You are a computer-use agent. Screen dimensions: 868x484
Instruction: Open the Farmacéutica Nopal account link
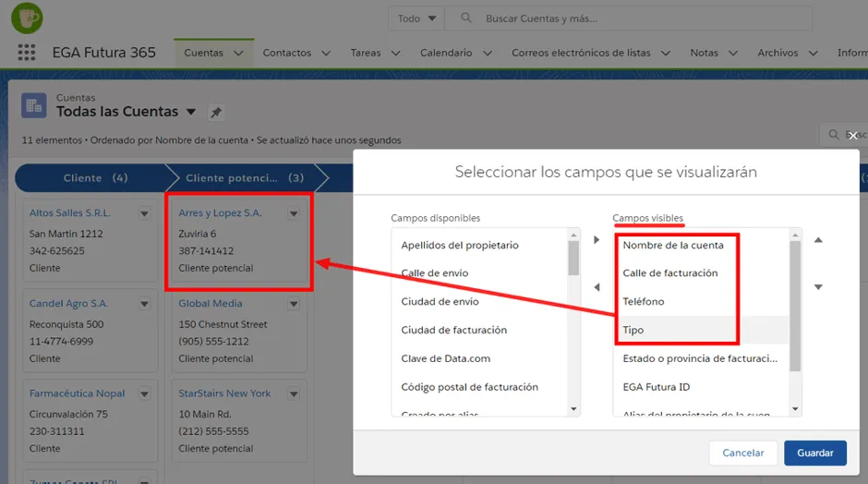(x=77, y=393)
